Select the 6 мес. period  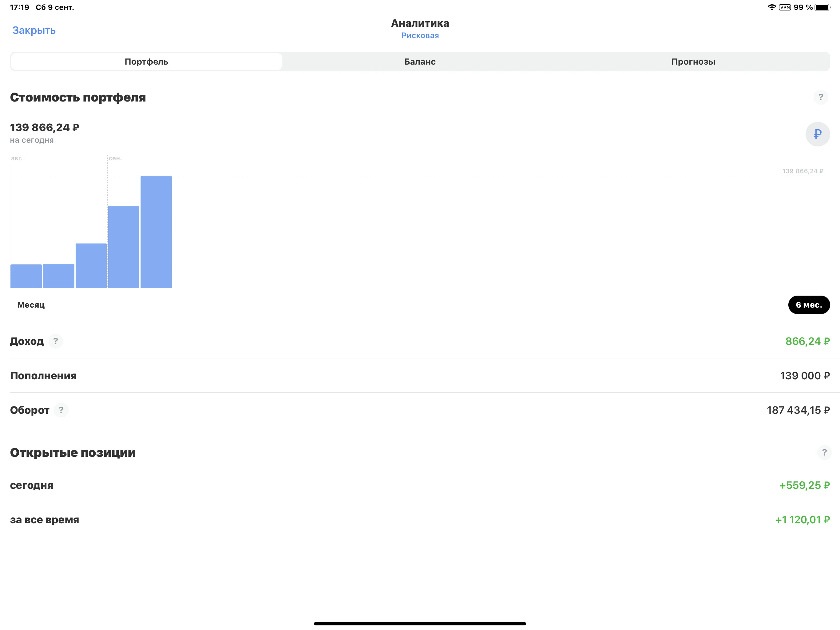[x=809, y=305]
